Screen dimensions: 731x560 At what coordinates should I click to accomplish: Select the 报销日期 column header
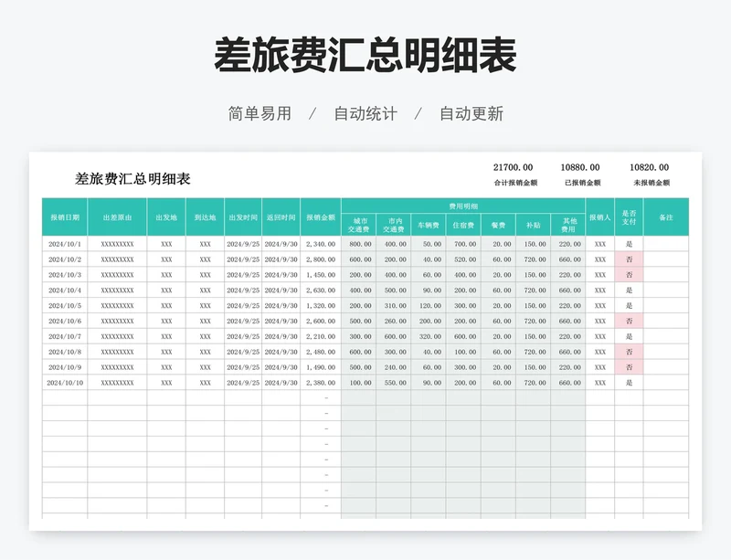click(x=65, y=217)
